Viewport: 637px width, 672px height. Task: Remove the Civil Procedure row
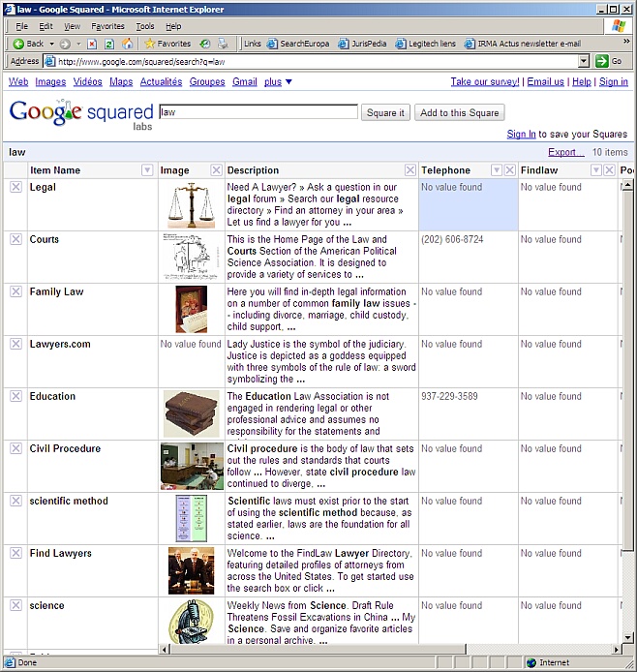pyautogui.click(x=15, y=448)
